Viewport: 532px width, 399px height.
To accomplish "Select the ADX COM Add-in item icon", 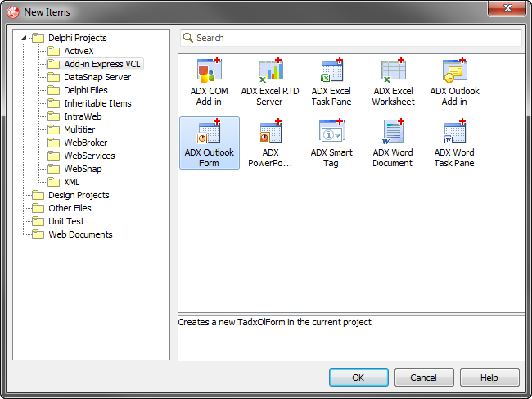I will [x=209, y=70].
